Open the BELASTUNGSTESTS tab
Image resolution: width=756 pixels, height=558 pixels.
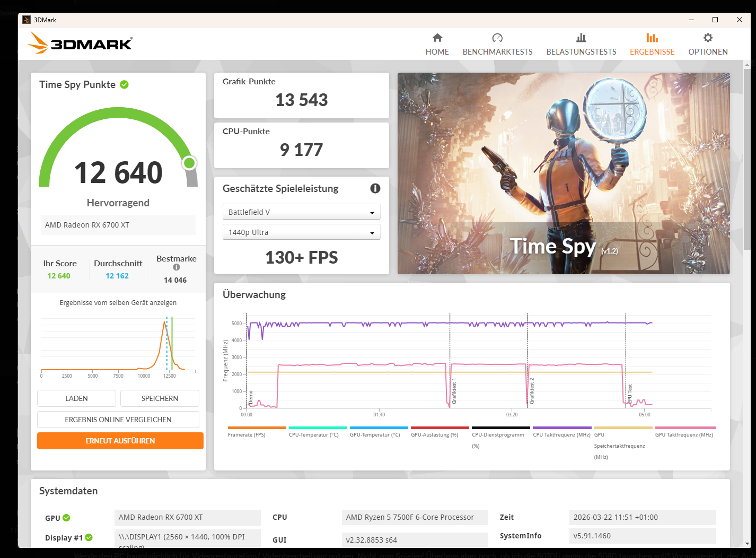click(x=581, y=45)
